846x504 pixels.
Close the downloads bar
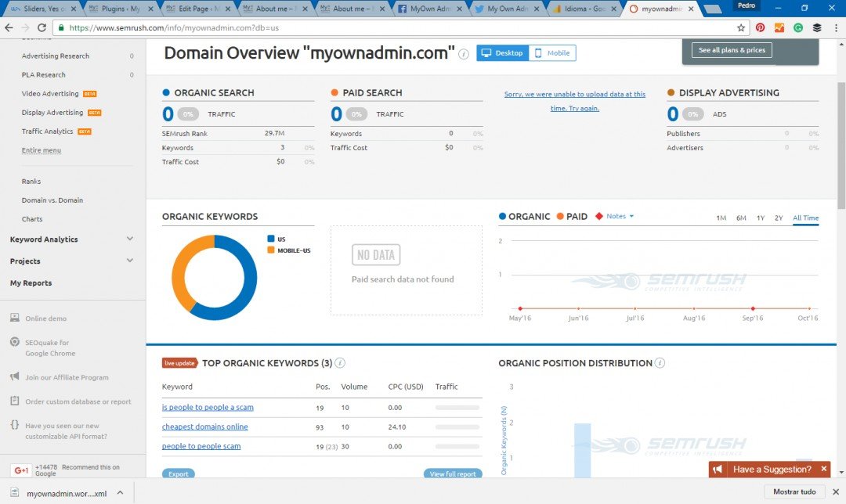pyautogui.click(x=836, y=491)
